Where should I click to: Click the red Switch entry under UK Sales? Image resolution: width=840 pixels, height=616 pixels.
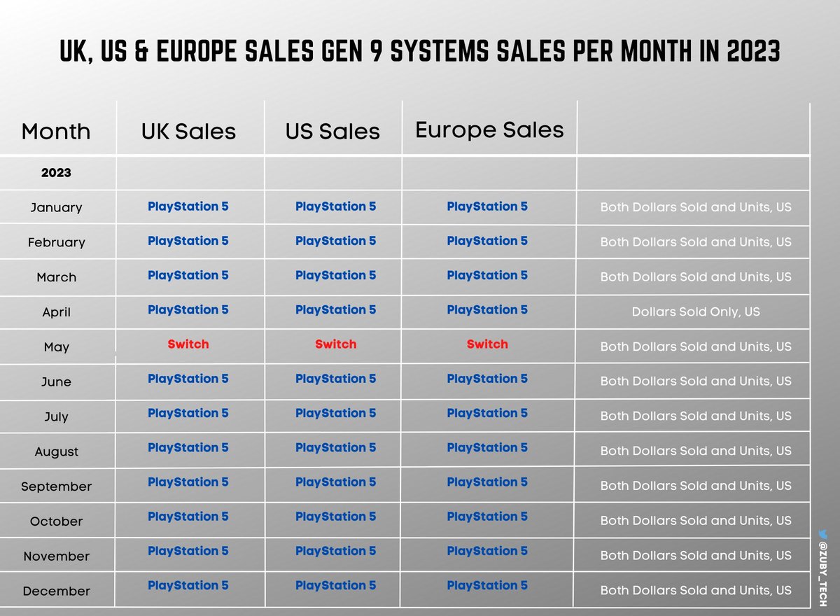point(188,344)
